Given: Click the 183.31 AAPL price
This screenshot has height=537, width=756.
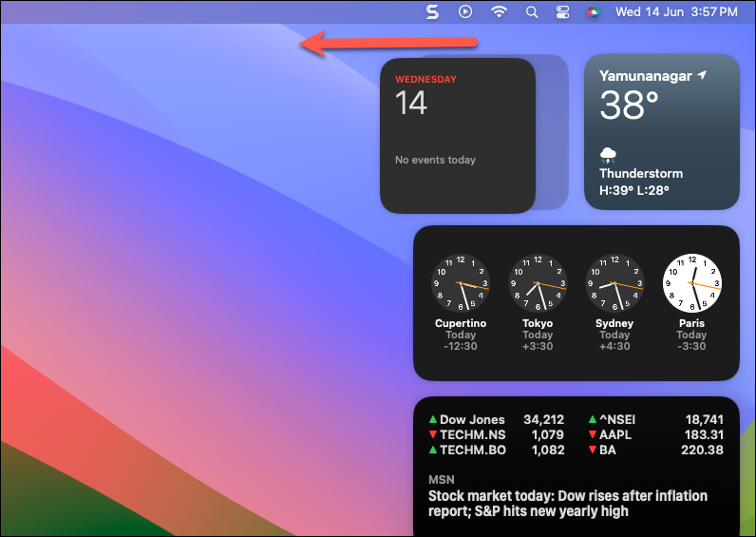Looking at the screenshot, I should [704, 434].
